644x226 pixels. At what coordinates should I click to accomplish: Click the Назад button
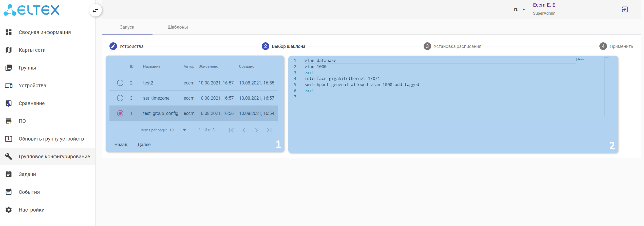tap(121, 145)
